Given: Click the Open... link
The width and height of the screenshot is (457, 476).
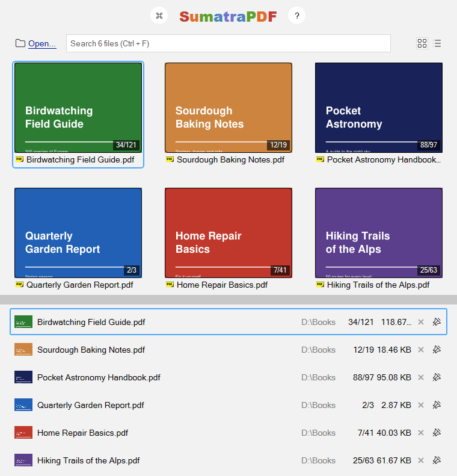Looking at the screenshot, I should (x=42, y=43).
